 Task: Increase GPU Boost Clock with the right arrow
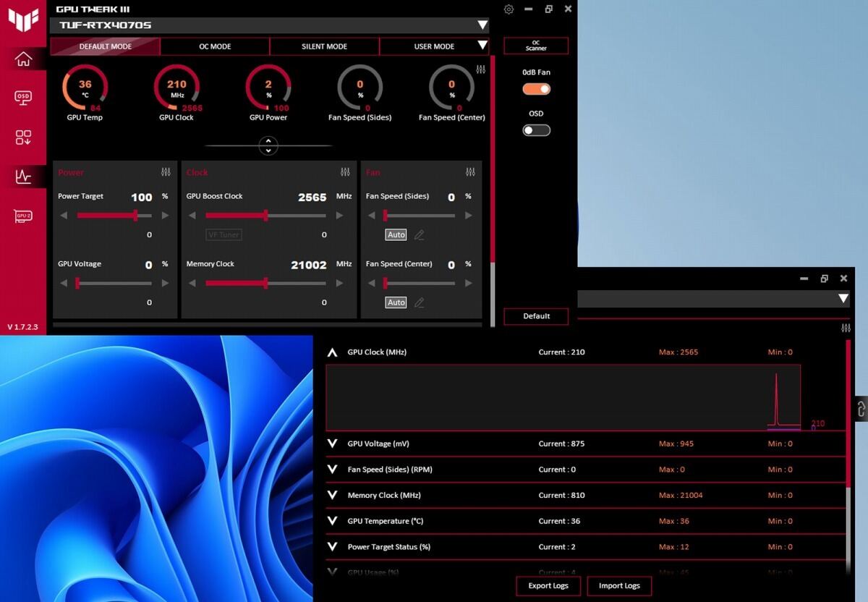(339, 216)
